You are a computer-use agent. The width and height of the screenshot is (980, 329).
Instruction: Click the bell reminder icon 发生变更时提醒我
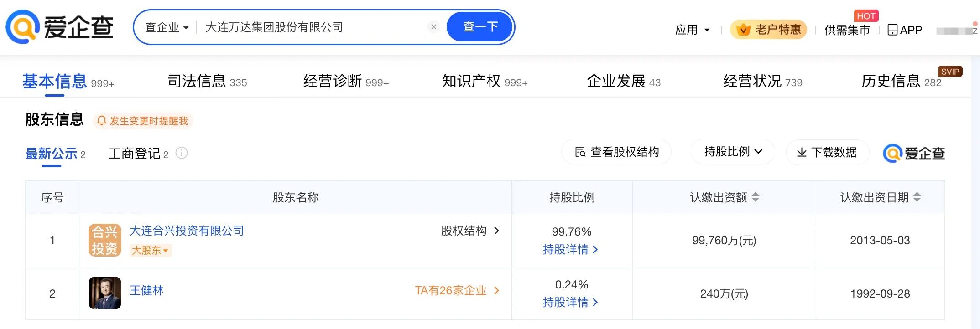tap(102, 121)
